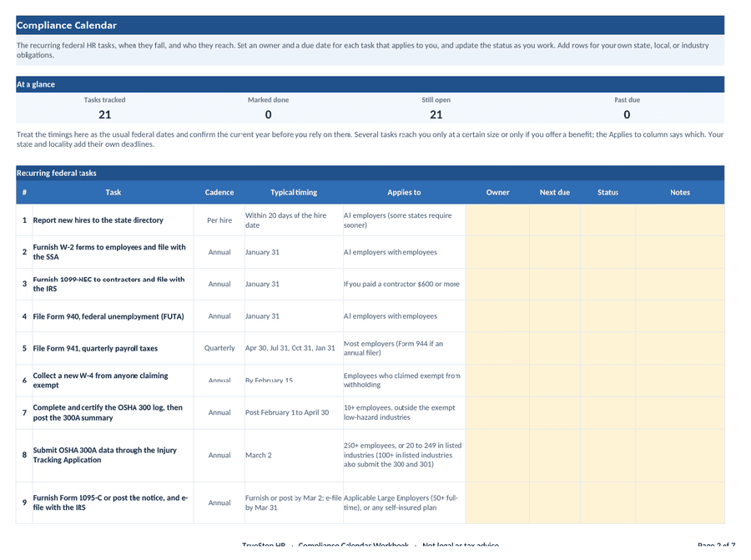Click the 'Status' column header
The height and width of the screenshot is (560, 751).
point(607,192)
